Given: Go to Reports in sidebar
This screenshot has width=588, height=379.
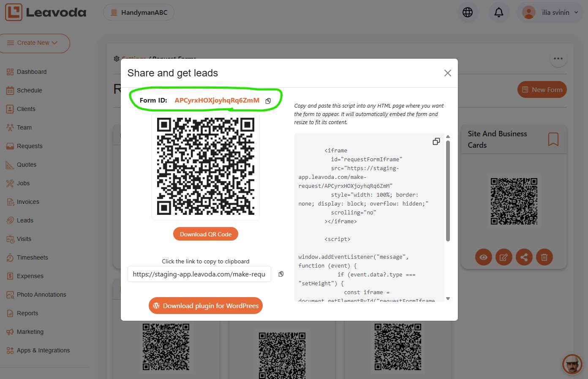Looking at the screenshot, I should pyautogui.click(x=27, y=313).
